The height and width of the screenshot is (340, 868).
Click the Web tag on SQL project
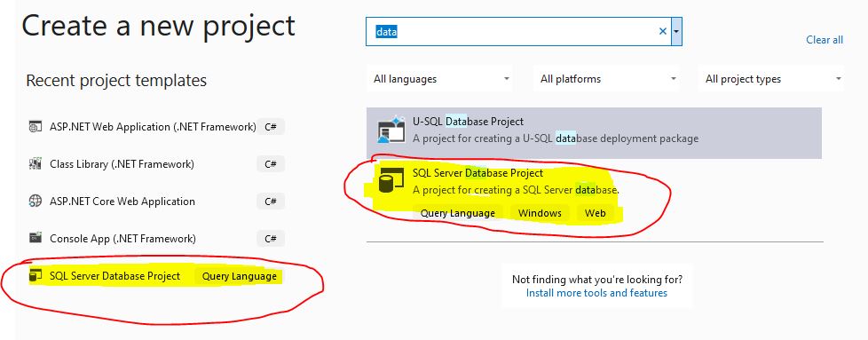[596, 213]
